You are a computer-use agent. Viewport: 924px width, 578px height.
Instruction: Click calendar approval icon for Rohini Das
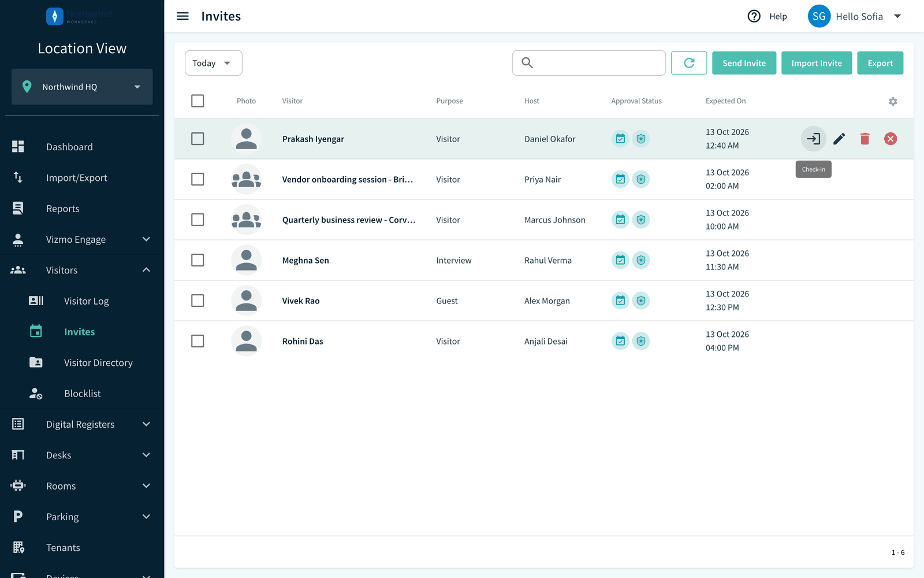point(620,341)
